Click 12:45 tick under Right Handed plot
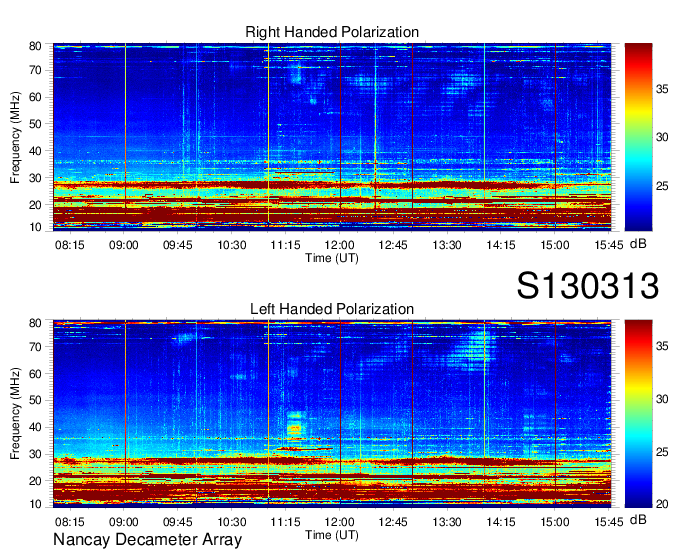680x552 pixels. pos(393,245)
